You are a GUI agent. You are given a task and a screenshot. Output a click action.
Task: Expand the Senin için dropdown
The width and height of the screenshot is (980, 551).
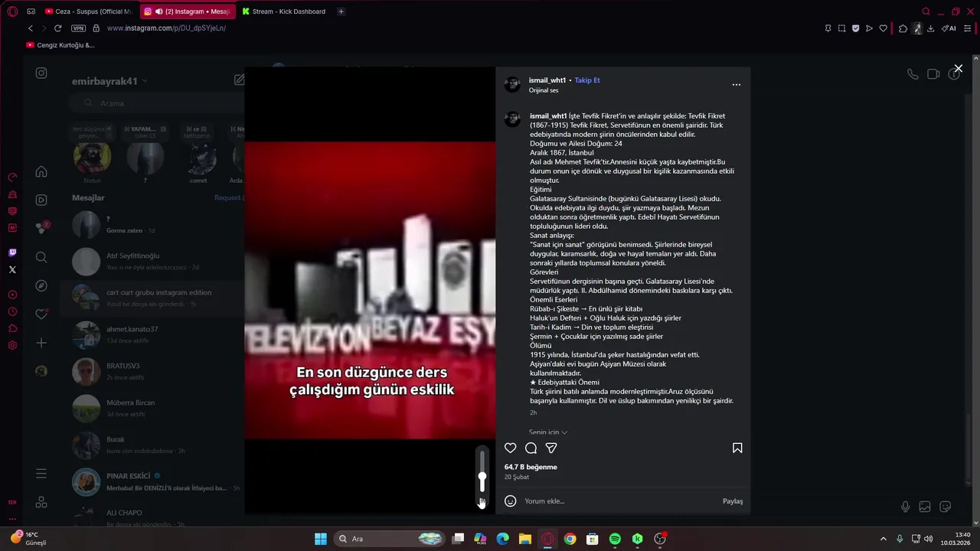pyautogui.click(x=548, y=432)
